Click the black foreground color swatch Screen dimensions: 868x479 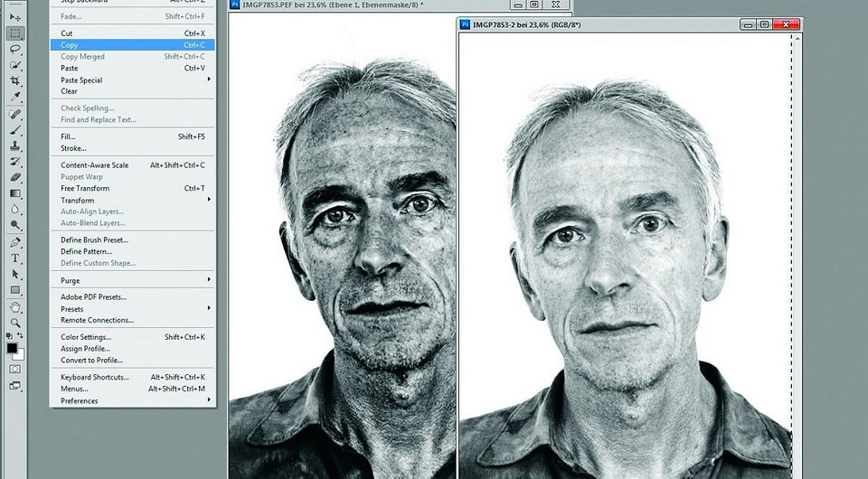[x=12, y=348]
